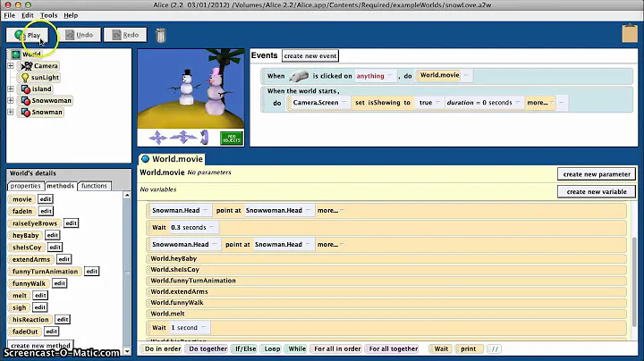Open the Tools menu

49,15
